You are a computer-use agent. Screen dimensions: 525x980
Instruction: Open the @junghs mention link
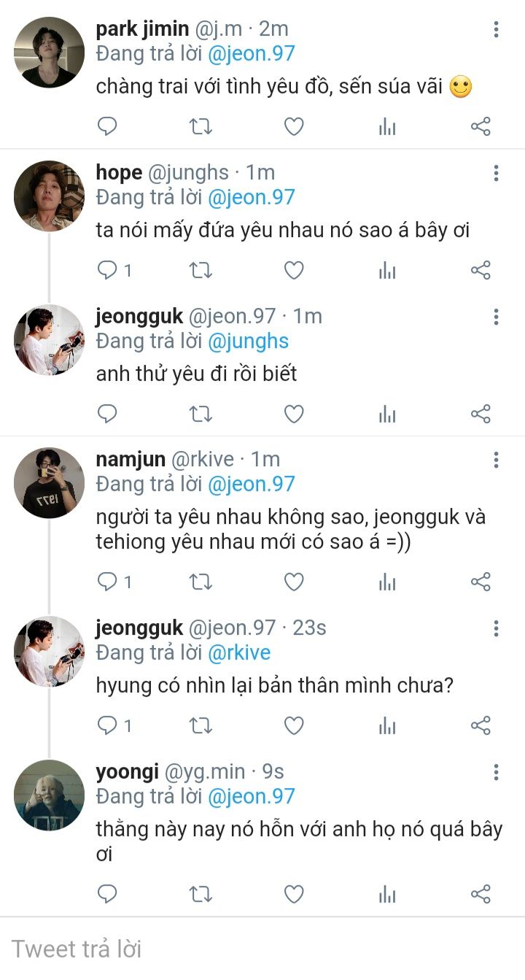click(248, 341)
